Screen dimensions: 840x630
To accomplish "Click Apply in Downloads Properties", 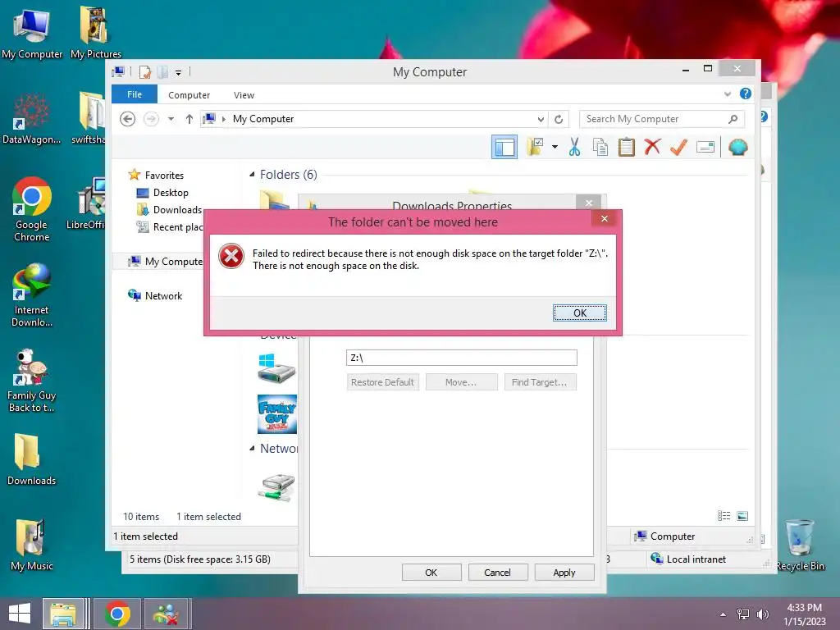I will [x=564, y=572].
